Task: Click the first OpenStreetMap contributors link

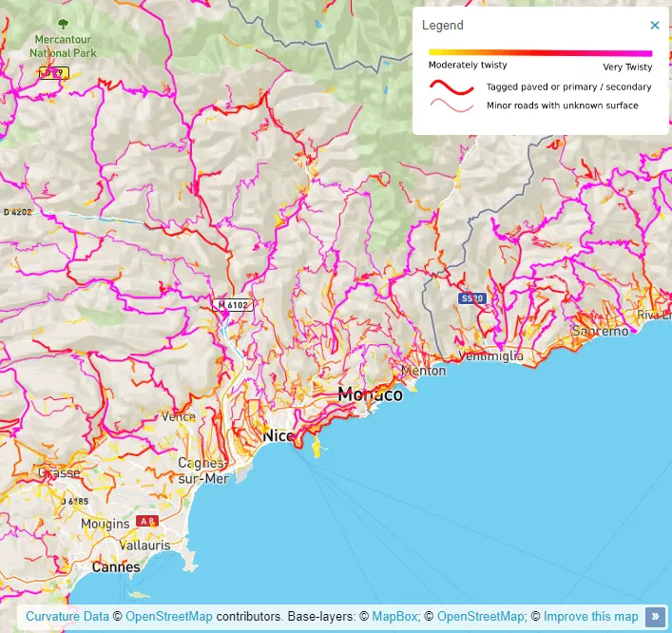Action: click(x=169, y=617)
